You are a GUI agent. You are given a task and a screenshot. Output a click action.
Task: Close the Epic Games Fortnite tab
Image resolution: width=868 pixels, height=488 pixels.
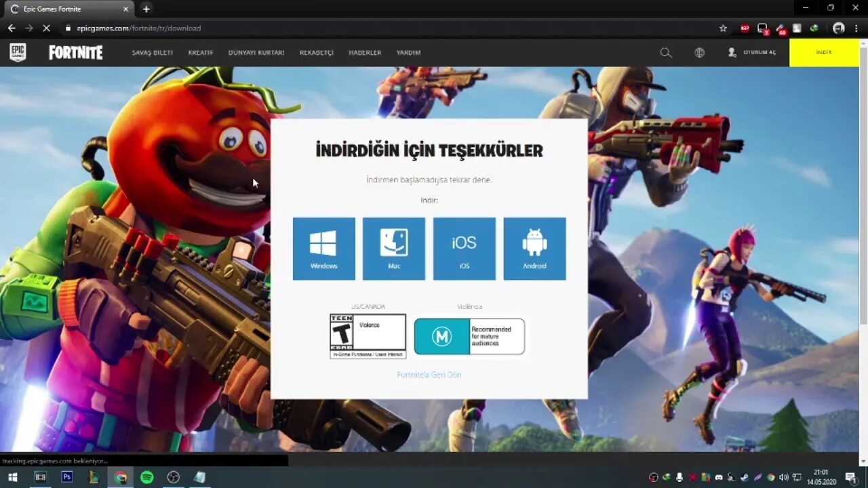point(125,9)
